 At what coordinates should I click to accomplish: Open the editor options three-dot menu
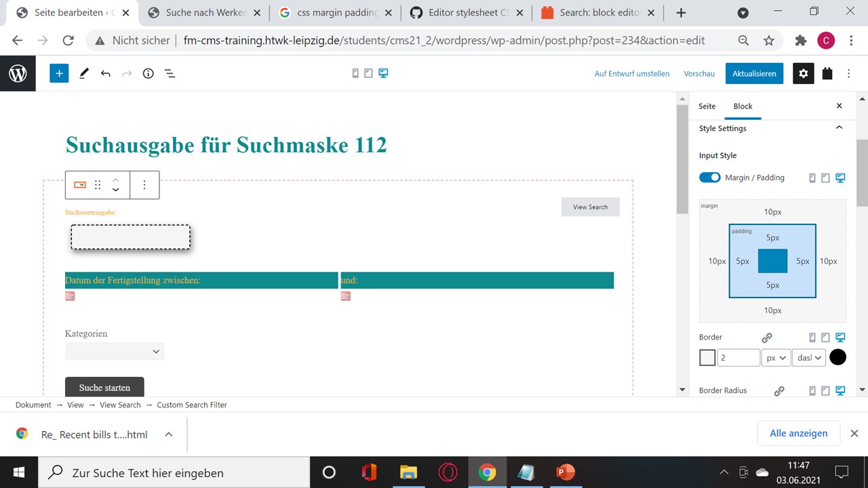pos(849,73)
